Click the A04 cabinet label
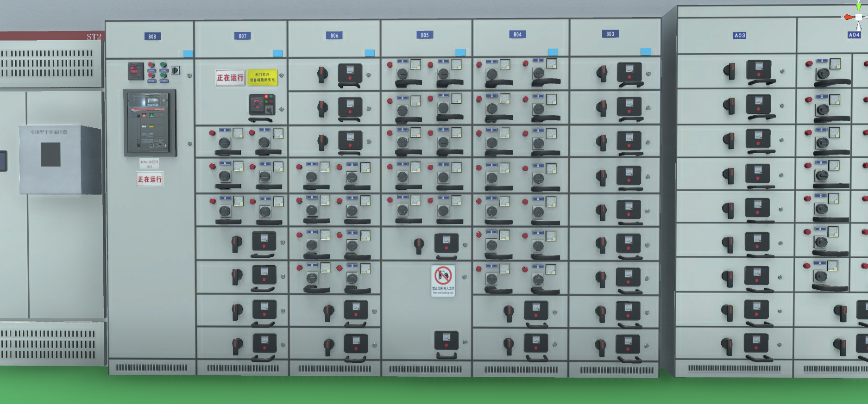 coord(854,35)
